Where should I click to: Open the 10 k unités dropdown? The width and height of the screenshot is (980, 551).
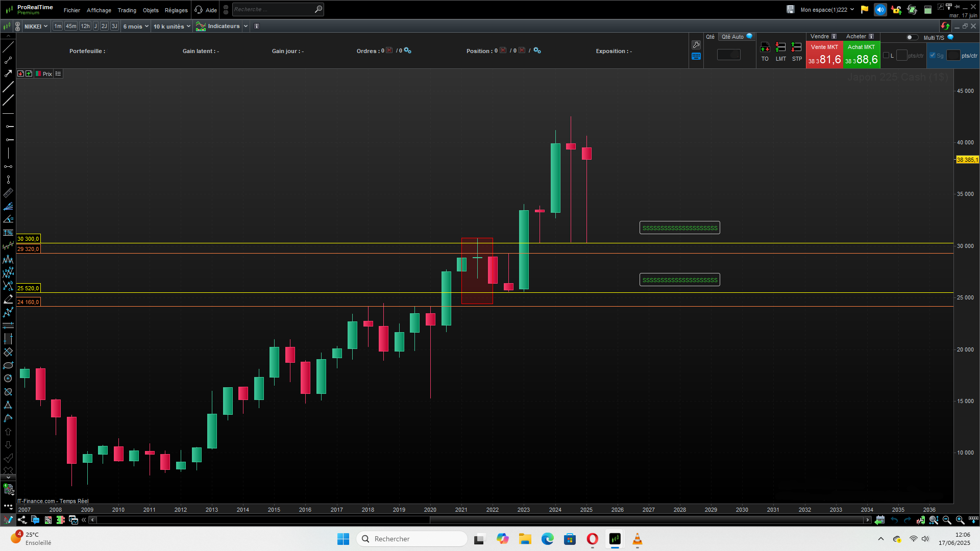(x=172, y=27)
